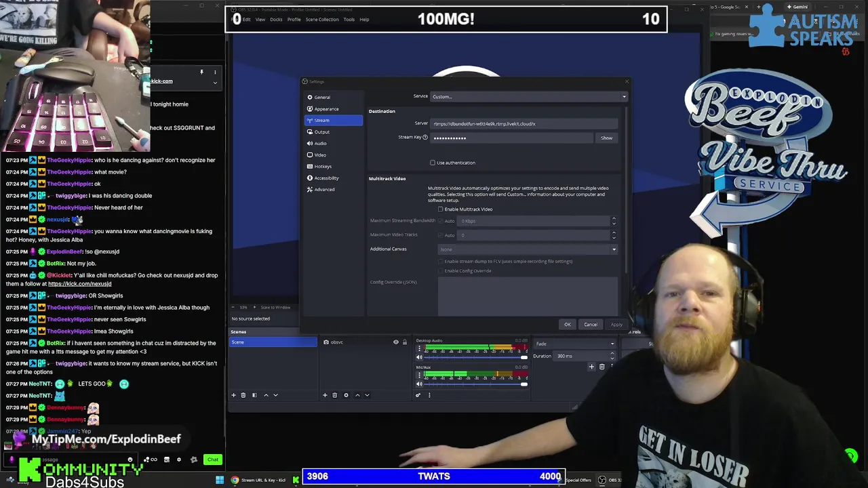Open the Audio settings section
The width and height of the screenshot is (868, 488).
coord(333,143)
